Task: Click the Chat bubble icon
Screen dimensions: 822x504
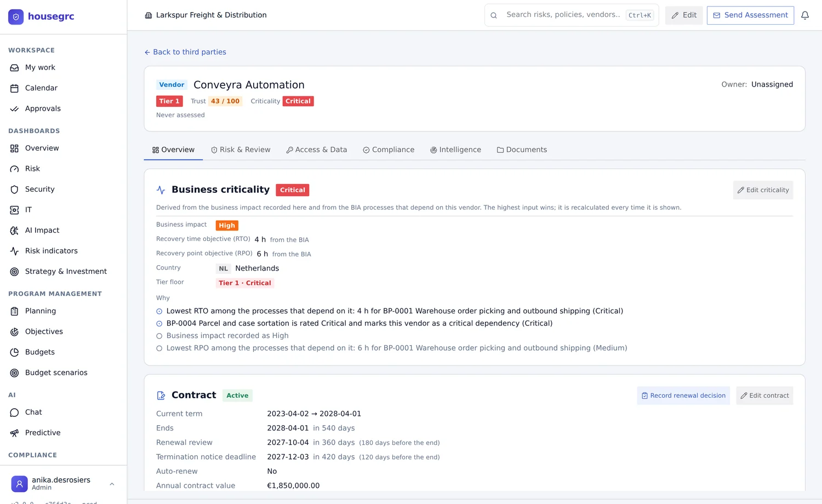Action: [14, 413]
